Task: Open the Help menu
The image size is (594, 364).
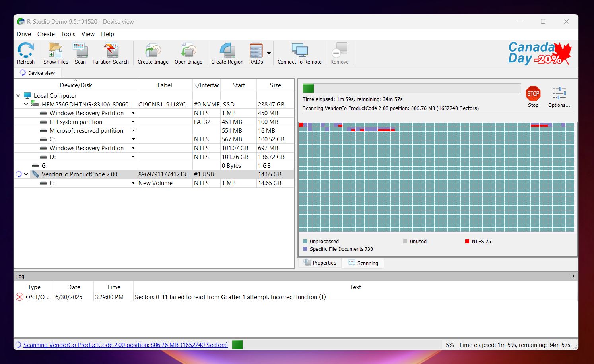Action: (x=107, y=34)
